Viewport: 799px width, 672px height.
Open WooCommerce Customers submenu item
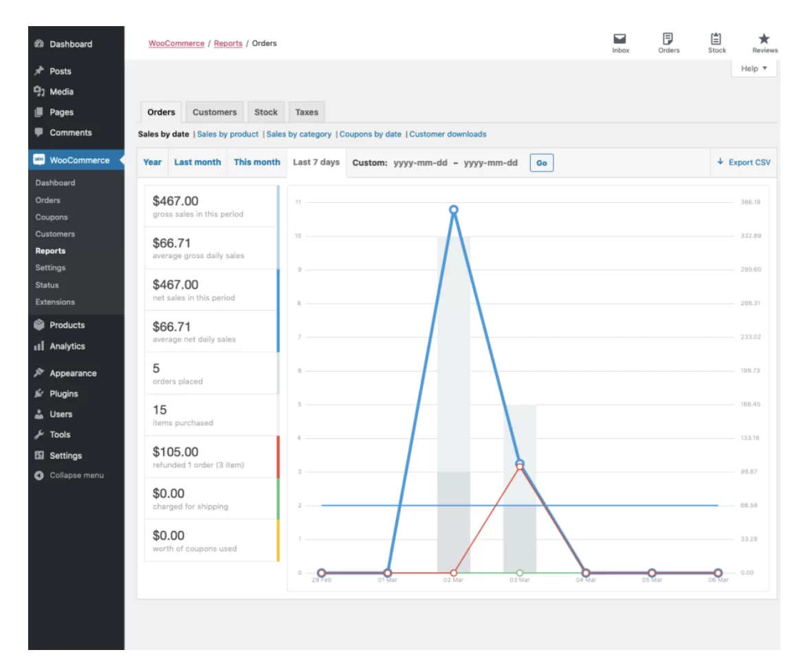55,234
